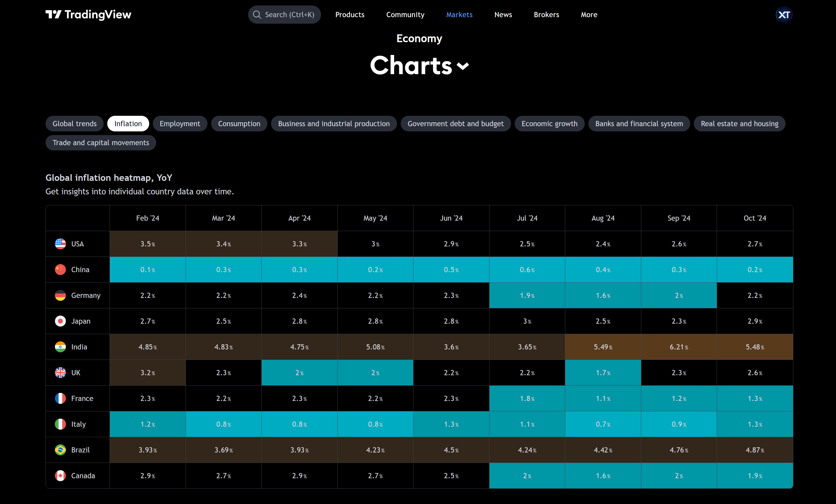Click the China flag icon
836x504 pixels.
[x=60, y=269]
